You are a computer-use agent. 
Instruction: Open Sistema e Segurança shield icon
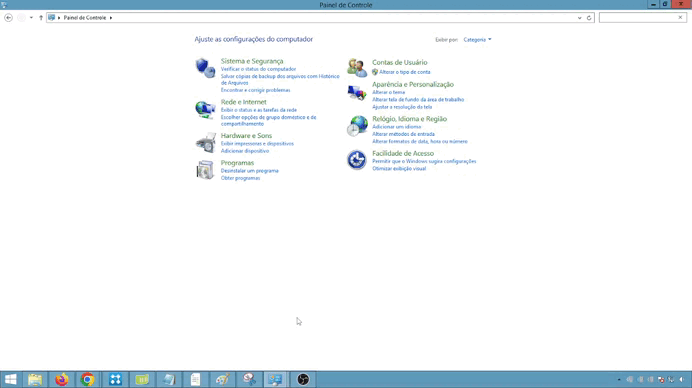(205, 68)
